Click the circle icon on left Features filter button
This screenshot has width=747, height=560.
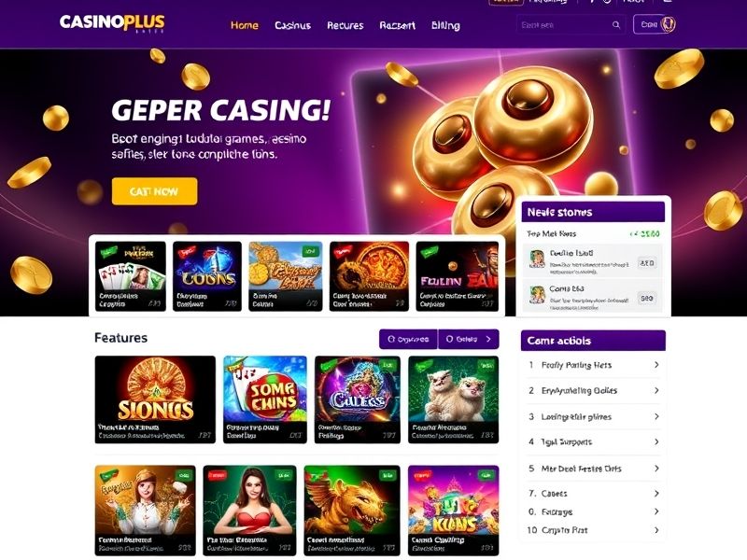[x=391, y=339]
